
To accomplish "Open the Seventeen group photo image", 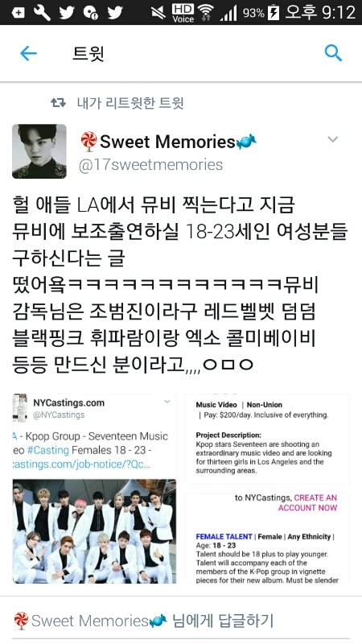I will click(x=94, y=531).
